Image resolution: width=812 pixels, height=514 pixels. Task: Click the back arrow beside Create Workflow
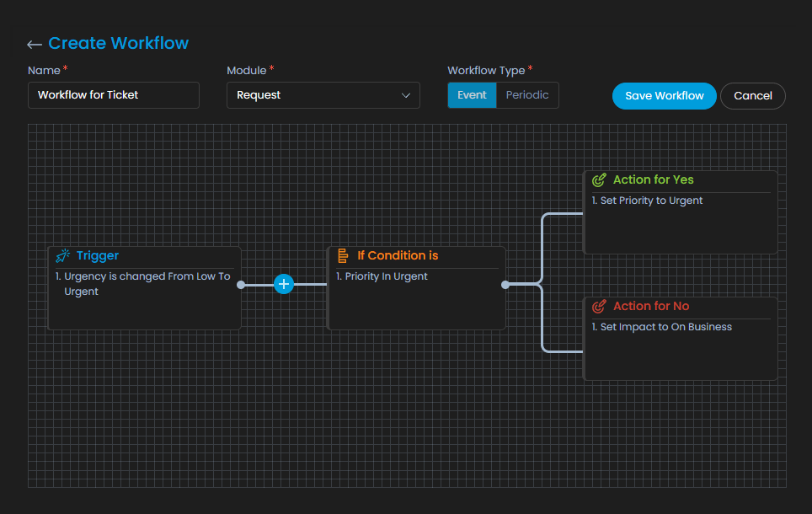35,45
